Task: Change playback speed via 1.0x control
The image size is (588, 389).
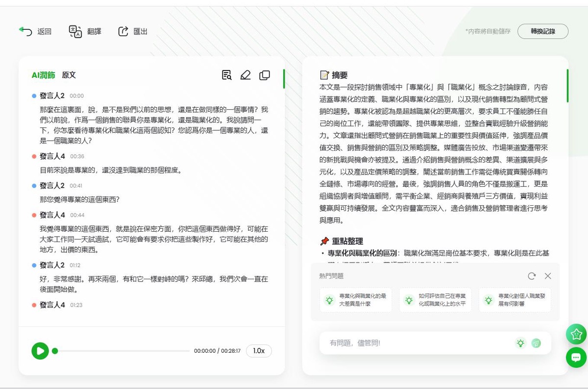Action: [259, 351]
